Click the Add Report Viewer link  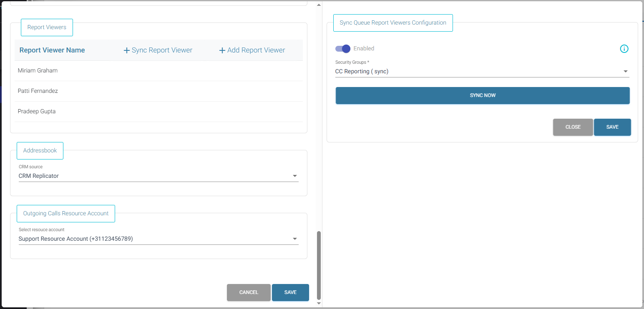[x=252, y=50]
